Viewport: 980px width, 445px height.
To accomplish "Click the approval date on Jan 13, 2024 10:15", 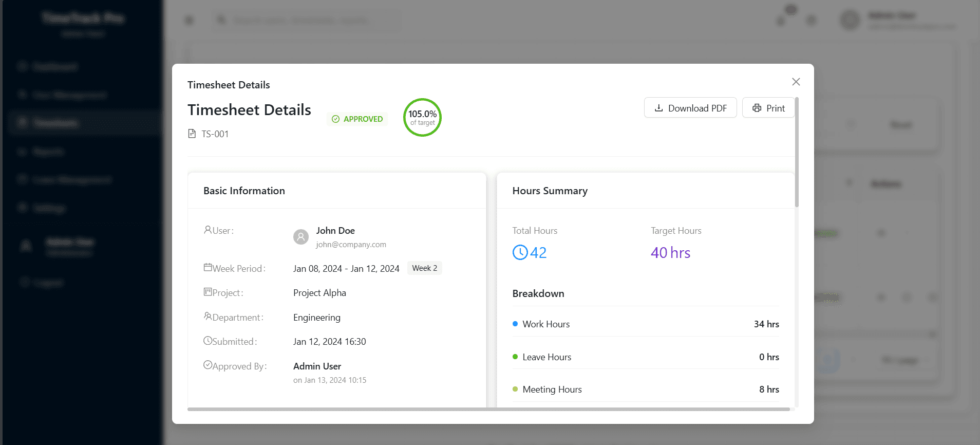I will [330, 380].
